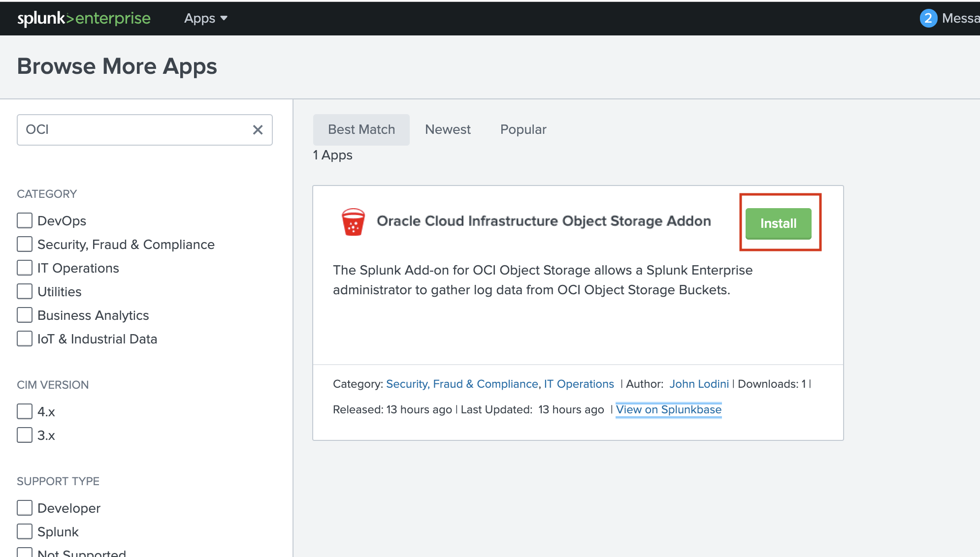Image resolution: width=980 pixels, height=557 pixels.
Task: Switch to the Popular tab
Action: [523, 129]
